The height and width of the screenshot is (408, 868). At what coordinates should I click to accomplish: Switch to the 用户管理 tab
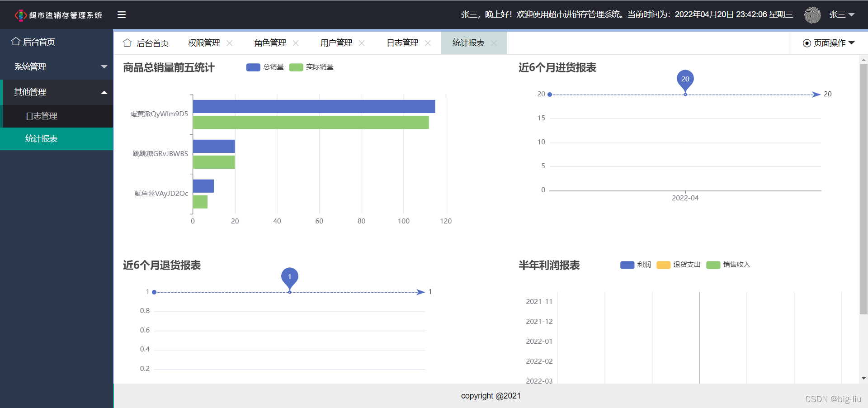click(x=336, y=43)
